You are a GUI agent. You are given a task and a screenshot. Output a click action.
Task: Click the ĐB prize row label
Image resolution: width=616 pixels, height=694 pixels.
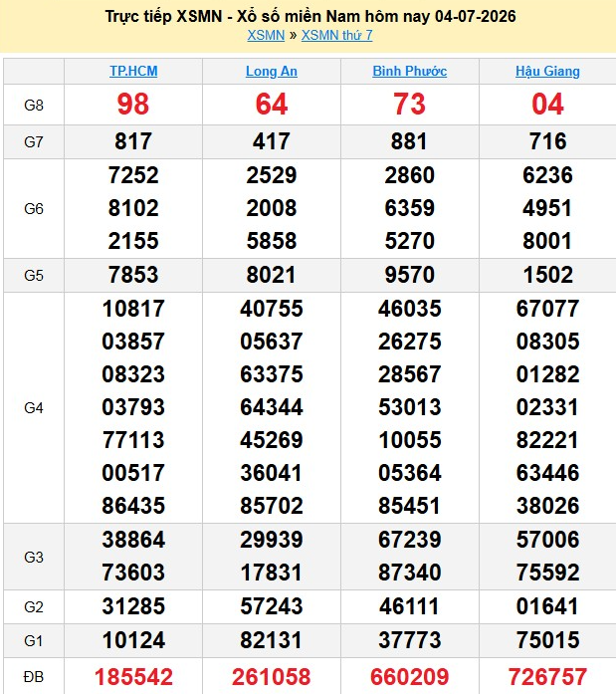click(34, 677)
